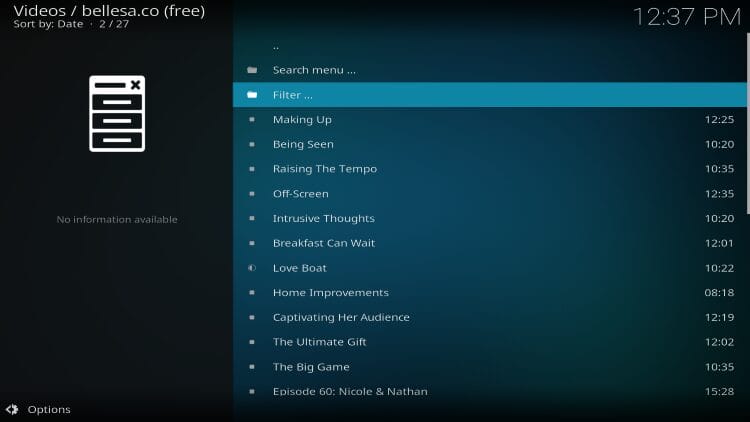Select the Raising The Tempo video
Screen dimensions: 750x422
(325, 169)
